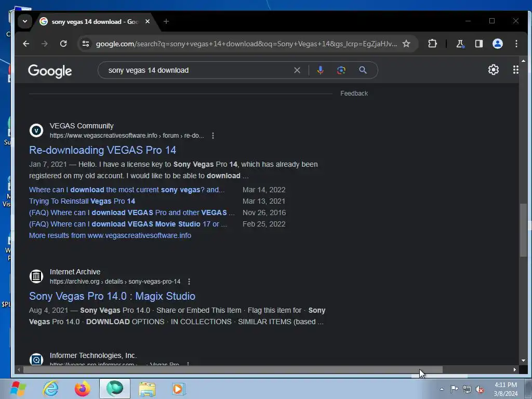This screenshot has width=532, height=399.
Task: Submit search with magnifier icon
Action: point(363,70)
